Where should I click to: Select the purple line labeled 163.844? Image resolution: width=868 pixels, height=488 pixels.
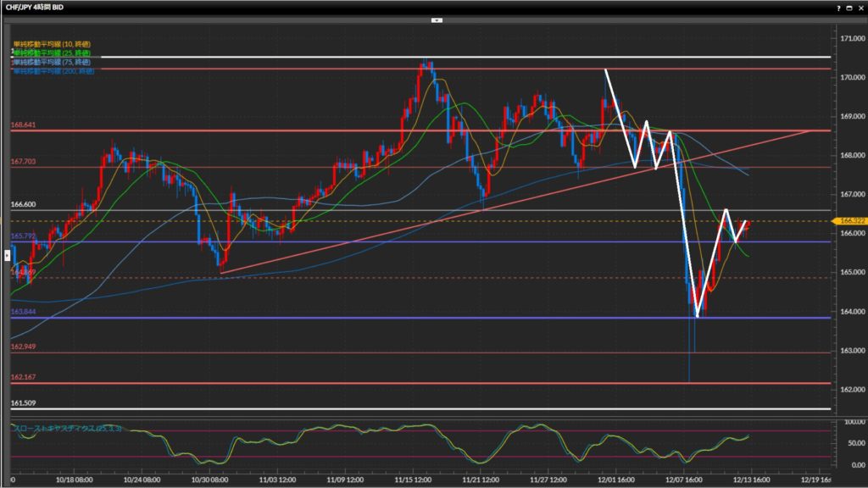tap(339, 318)
